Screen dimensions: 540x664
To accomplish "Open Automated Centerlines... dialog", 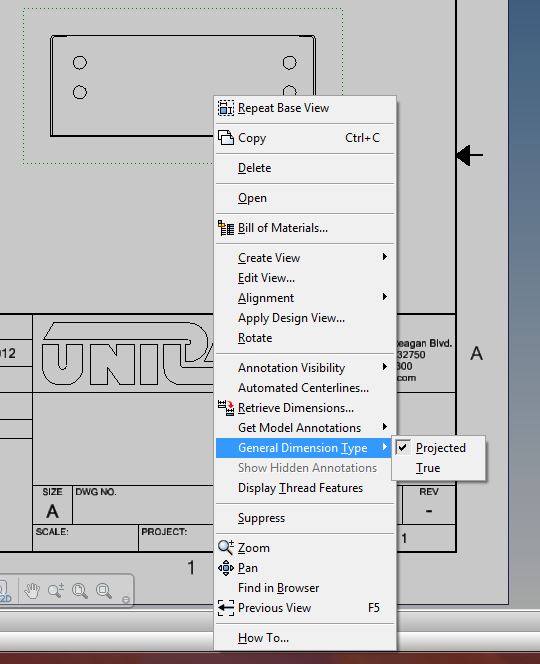I will pos(305,388).
